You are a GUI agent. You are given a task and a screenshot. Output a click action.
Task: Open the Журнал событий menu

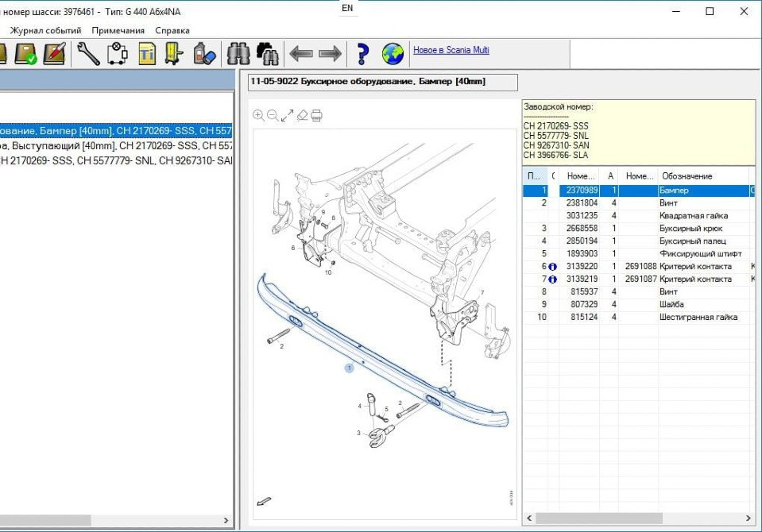click(x=45, y=30)
